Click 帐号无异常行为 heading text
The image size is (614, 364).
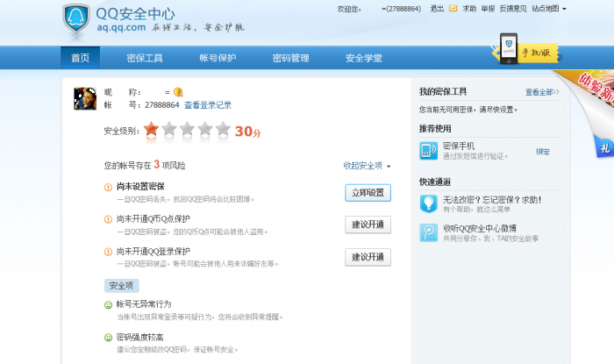144,304
